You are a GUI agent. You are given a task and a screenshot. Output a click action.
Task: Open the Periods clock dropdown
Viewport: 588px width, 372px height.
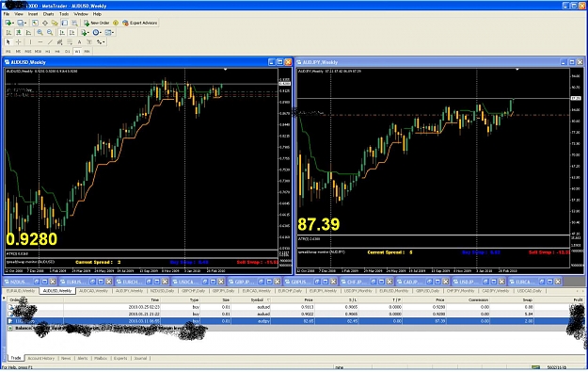[x=97, y=33]
